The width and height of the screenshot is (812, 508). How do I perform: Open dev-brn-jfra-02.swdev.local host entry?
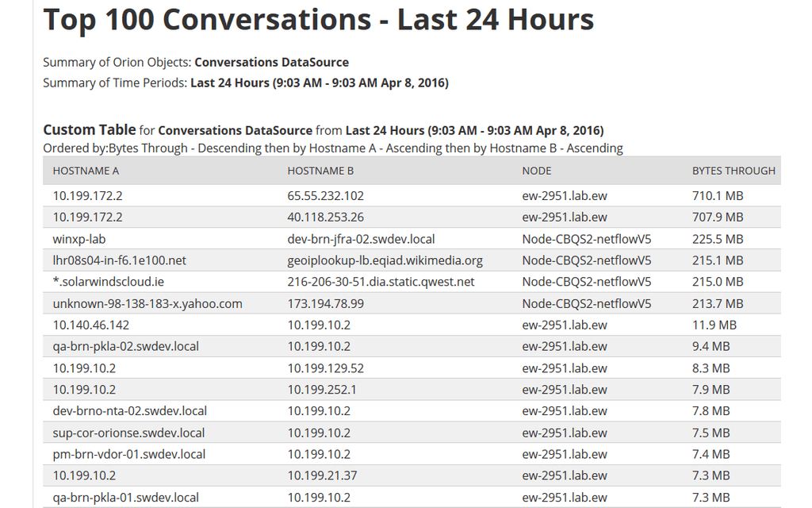(361, 239)
